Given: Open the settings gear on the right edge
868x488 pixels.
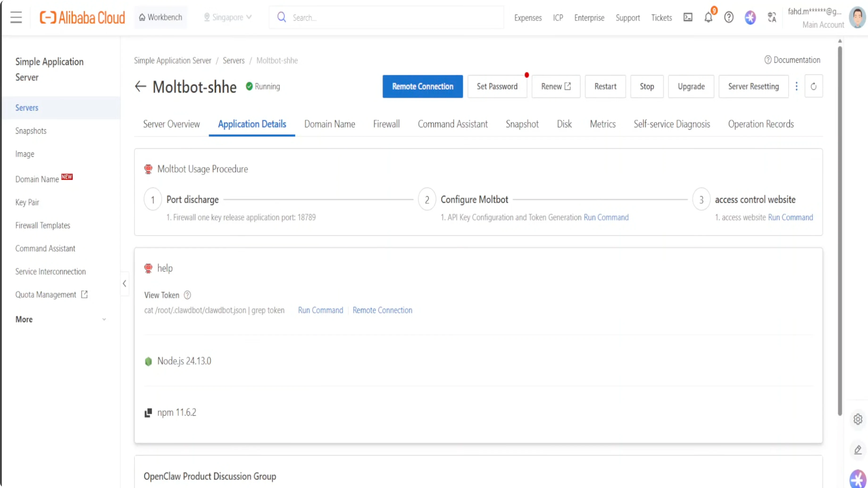Looking at the screenshot, I should pos(858,419).
